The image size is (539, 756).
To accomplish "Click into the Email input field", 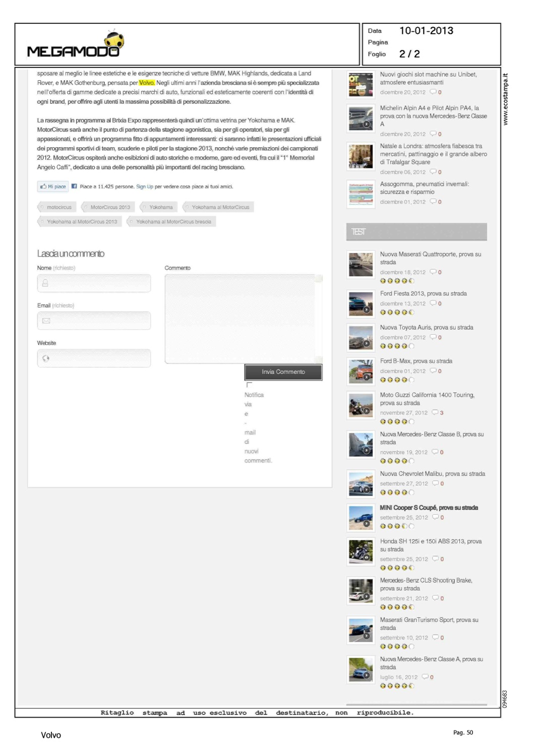I will 94,321.
